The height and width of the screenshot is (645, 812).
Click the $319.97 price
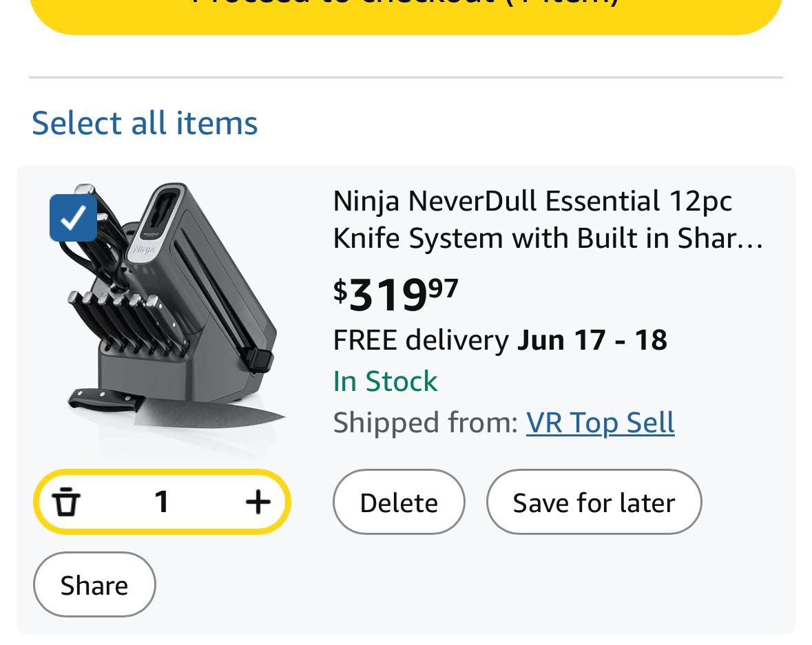tap(395, 294)
